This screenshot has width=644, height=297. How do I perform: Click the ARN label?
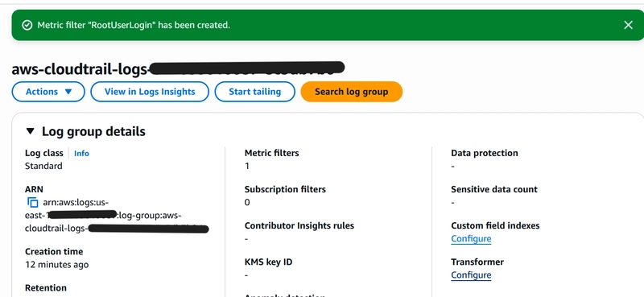[x=34, y=189]
